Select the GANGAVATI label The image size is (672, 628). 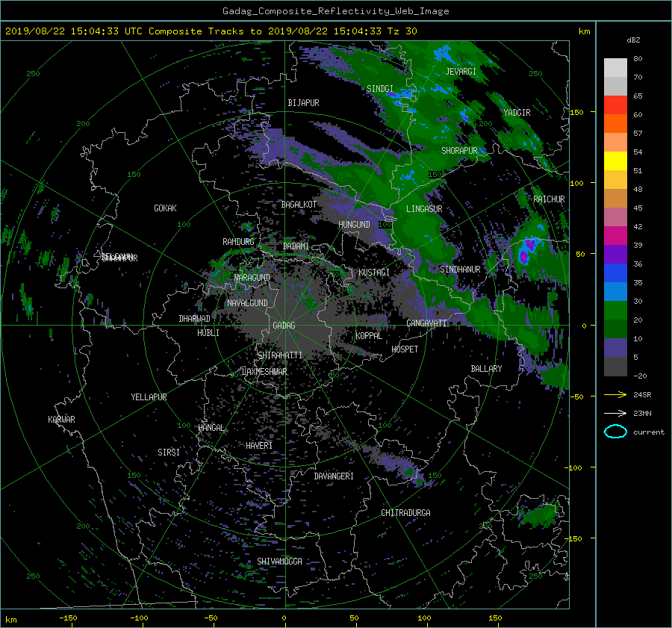click(x=426, y=323)
